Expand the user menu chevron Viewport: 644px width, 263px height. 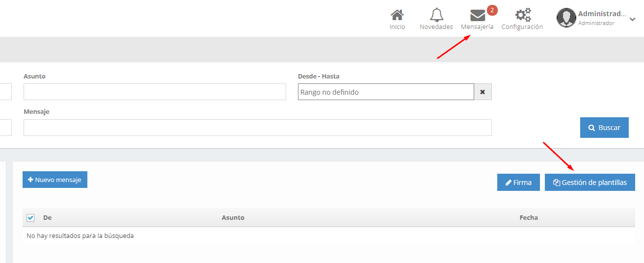(633, 19)
